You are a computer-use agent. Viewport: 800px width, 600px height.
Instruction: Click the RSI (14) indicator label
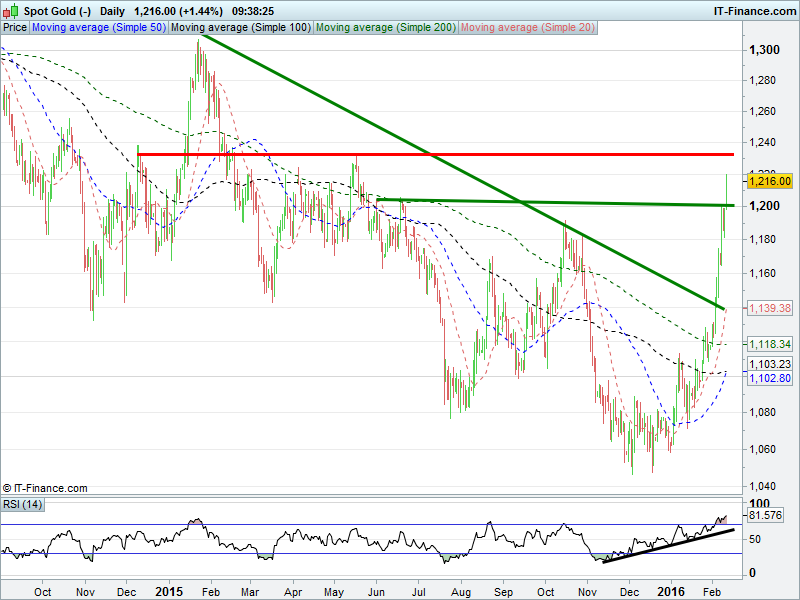click(24, 504)
